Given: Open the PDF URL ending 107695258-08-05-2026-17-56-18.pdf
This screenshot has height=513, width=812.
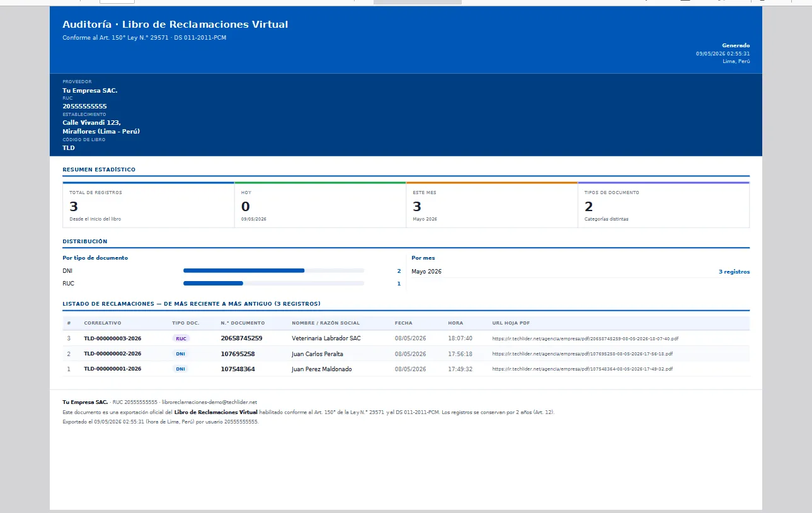Looking at the screenshot, I should click(582, 354).
